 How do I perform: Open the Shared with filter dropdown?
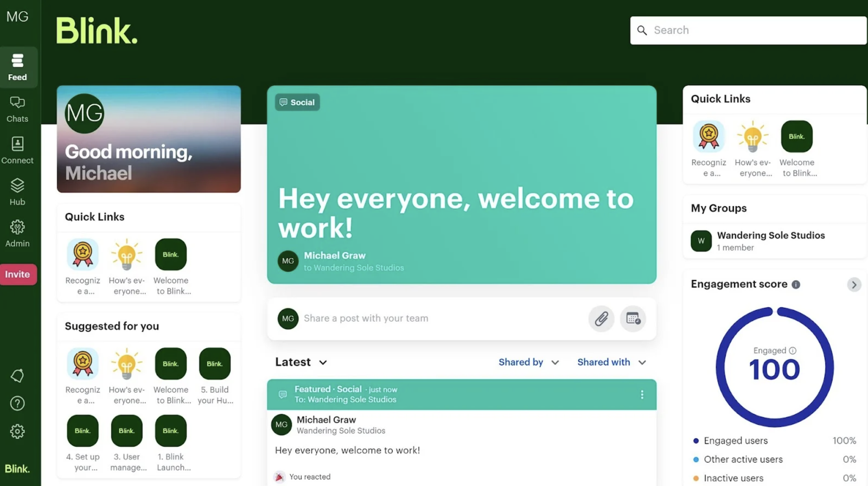point(611,362)
